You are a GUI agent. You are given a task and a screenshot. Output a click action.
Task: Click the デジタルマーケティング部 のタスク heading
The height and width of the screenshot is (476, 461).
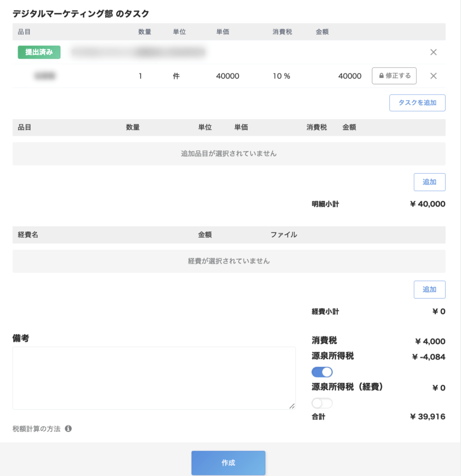81,14
